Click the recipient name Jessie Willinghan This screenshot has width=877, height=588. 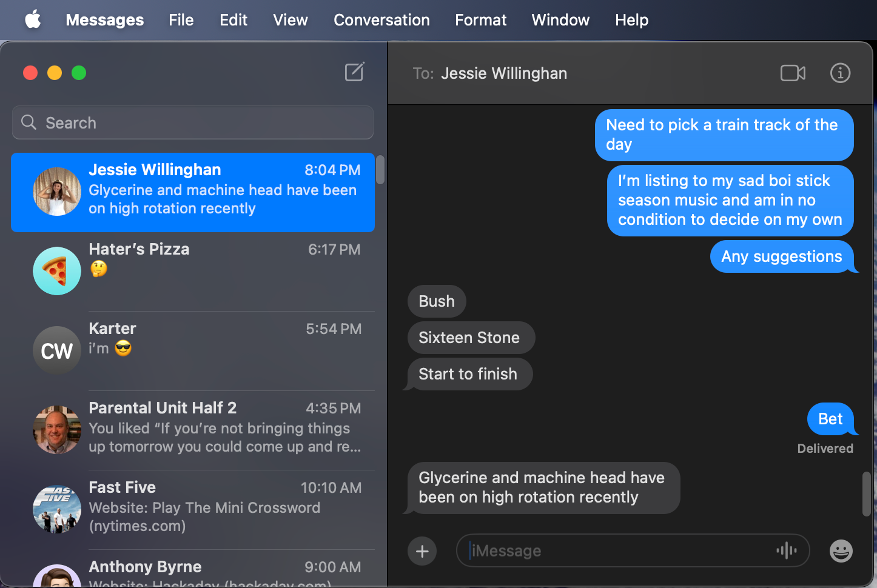[x=504, y=73]
